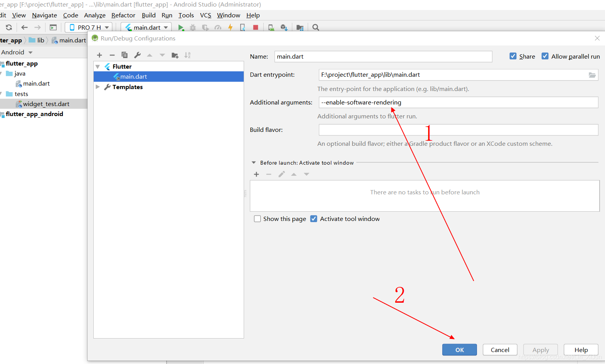Select main.dart configuration in the tree
605x364 pixels.
[169, 77]
